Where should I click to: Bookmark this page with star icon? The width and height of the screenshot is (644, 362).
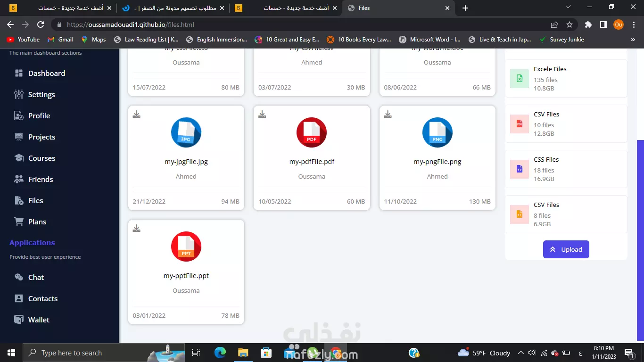pyautogui.click(x=570, y=25)
